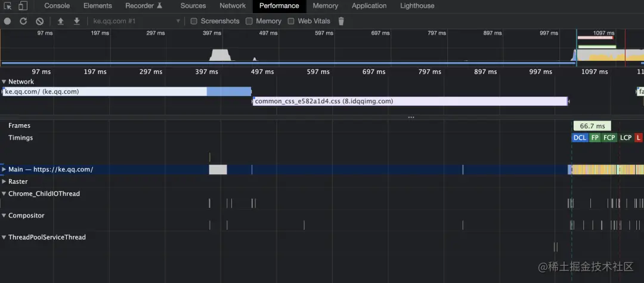Click the FP timing marker
Image resolution: width=644 pixels, height=283 pixels.
point(595,138)
